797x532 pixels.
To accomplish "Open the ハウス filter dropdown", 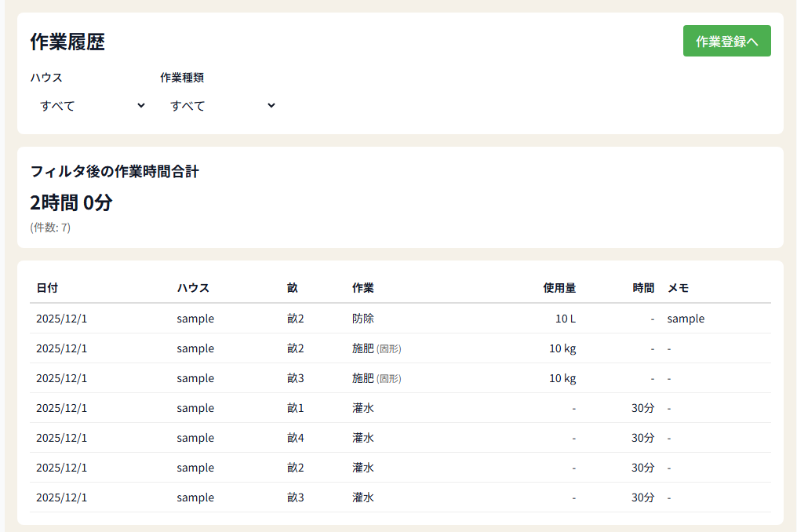I will click(92, 106).
